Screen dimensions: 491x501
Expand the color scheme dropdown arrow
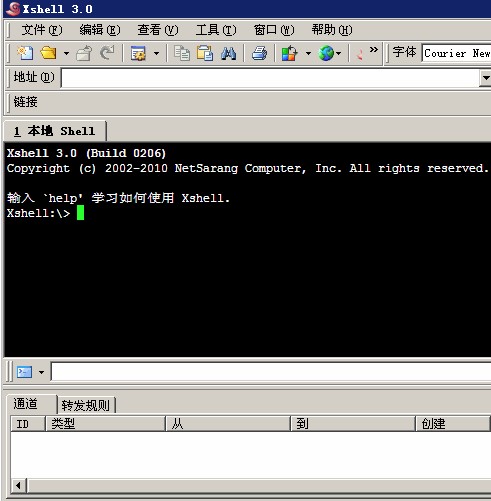308,53
